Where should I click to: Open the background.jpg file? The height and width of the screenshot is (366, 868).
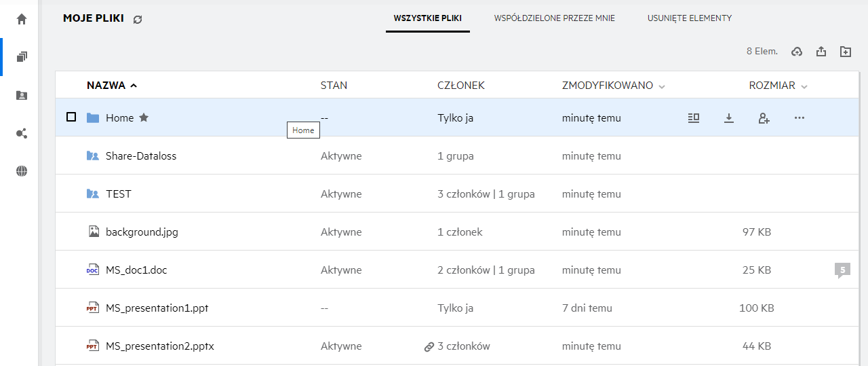coord(142,232)
